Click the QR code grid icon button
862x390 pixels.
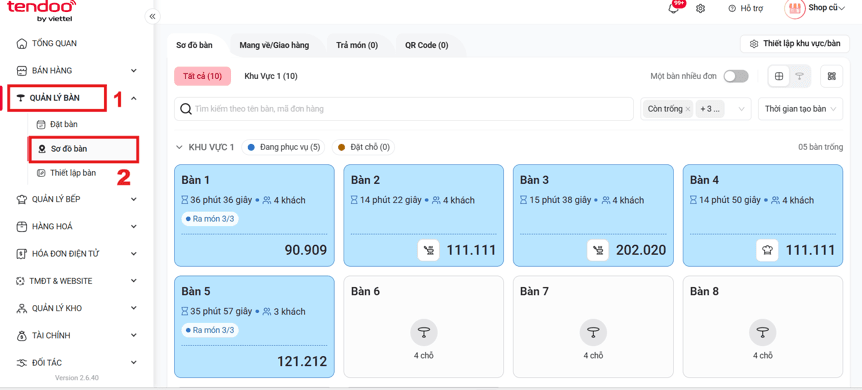[x=831, y=76]
